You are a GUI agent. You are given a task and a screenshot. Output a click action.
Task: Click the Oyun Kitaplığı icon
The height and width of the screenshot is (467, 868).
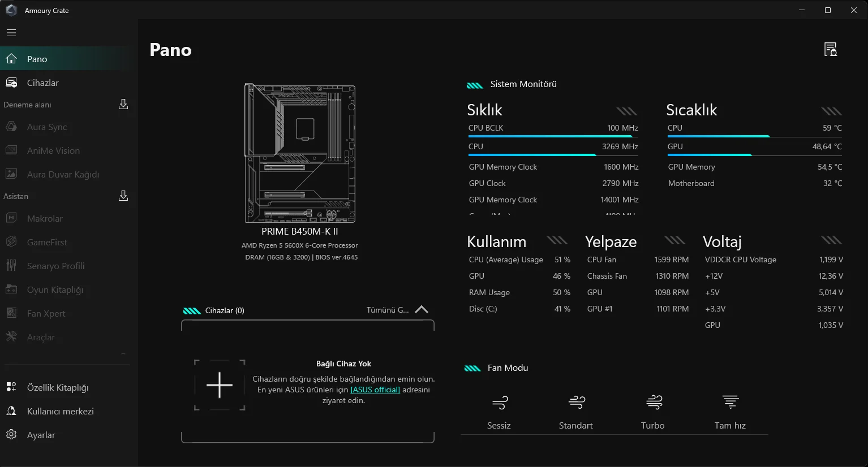[x=11, y=289]
